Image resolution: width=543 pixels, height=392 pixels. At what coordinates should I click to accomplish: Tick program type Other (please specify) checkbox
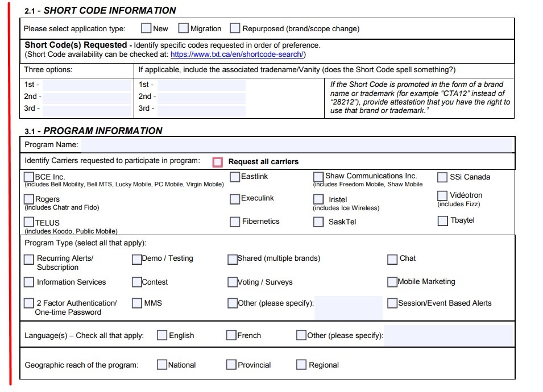point(233,303)
